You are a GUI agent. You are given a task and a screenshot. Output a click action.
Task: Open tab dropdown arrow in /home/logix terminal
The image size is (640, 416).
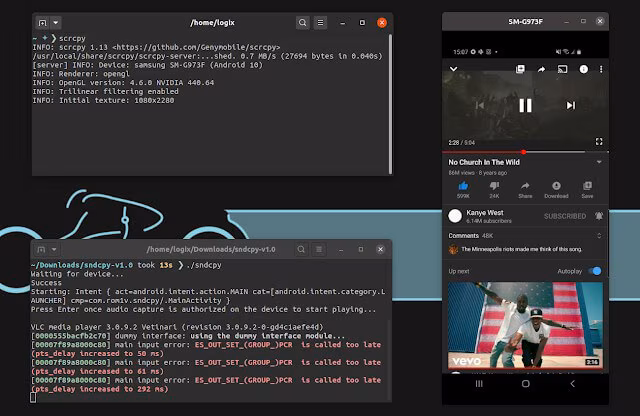point(56,23)
